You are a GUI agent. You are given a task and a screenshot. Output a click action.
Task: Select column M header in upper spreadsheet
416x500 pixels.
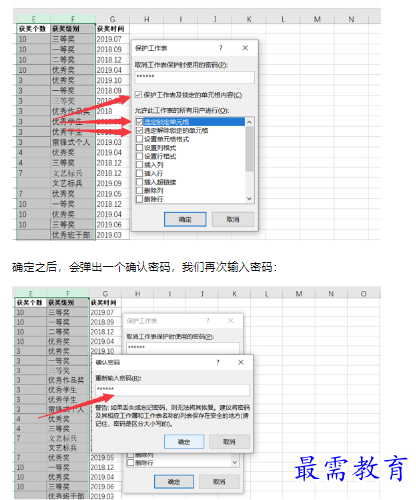click(x=317, y=19)
